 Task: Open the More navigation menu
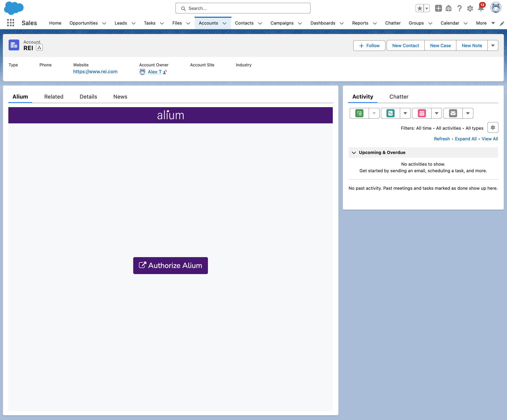tap(485, 23)
